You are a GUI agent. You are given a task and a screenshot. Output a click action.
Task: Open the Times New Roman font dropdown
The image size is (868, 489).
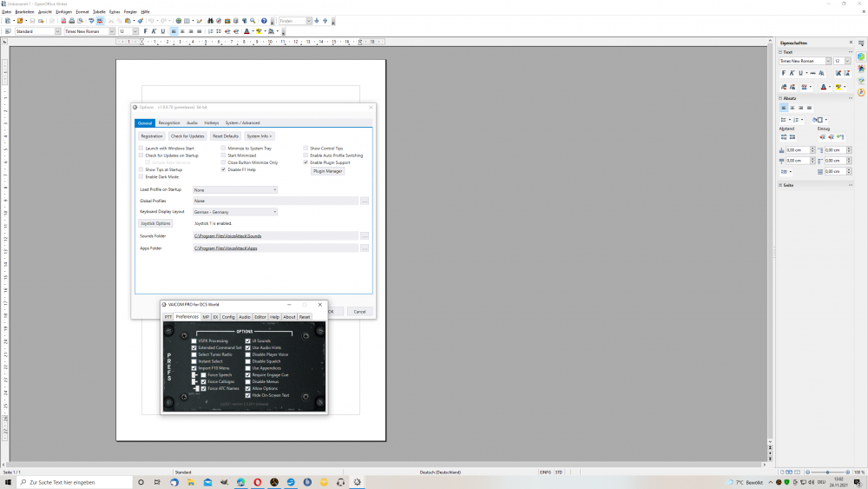coord(111,31)
